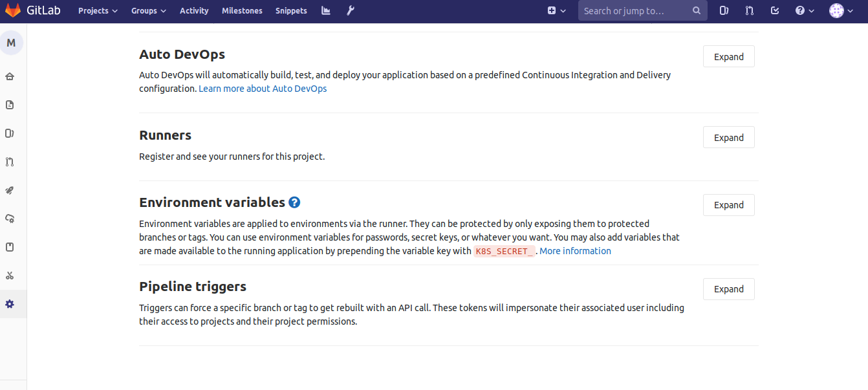Open Issues icon in top navbar

[x=724, y=10]
